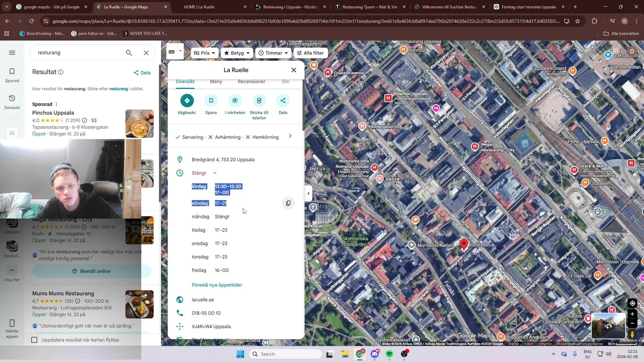Viewport: 644px width, 362px height.
Task: Collapse the Stängt opening hours list
Action: (x=215, y=173)
